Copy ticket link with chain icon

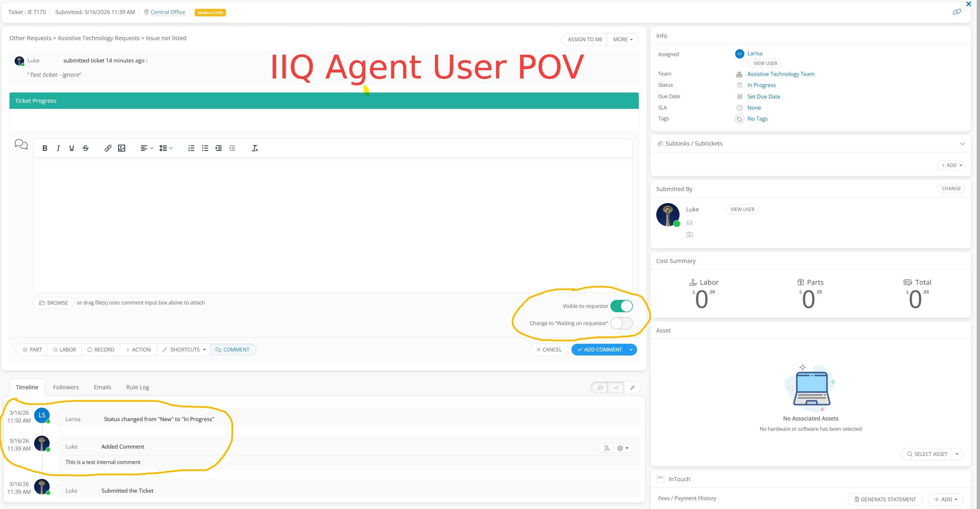pos(956,12)
